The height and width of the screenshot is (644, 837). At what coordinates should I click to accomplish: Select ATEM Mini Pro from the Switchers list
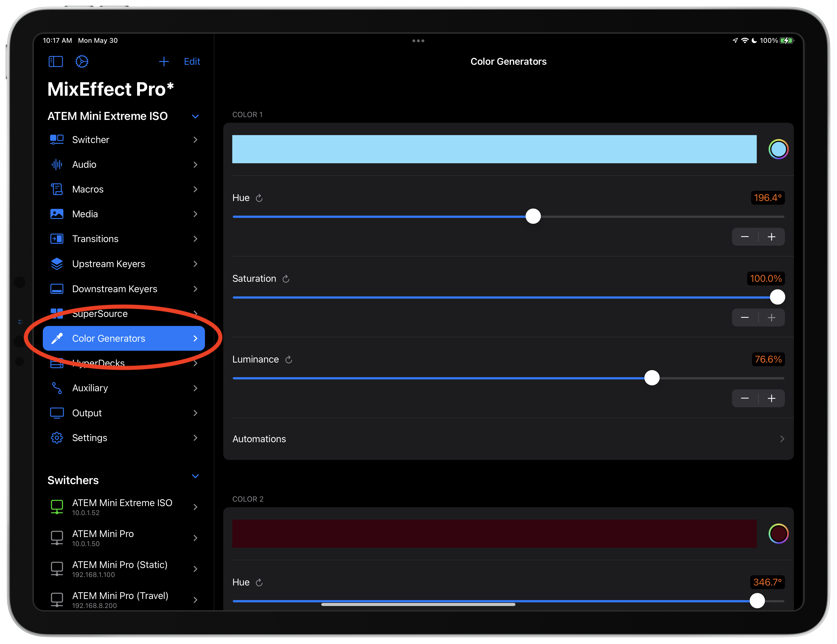(103, 538)
